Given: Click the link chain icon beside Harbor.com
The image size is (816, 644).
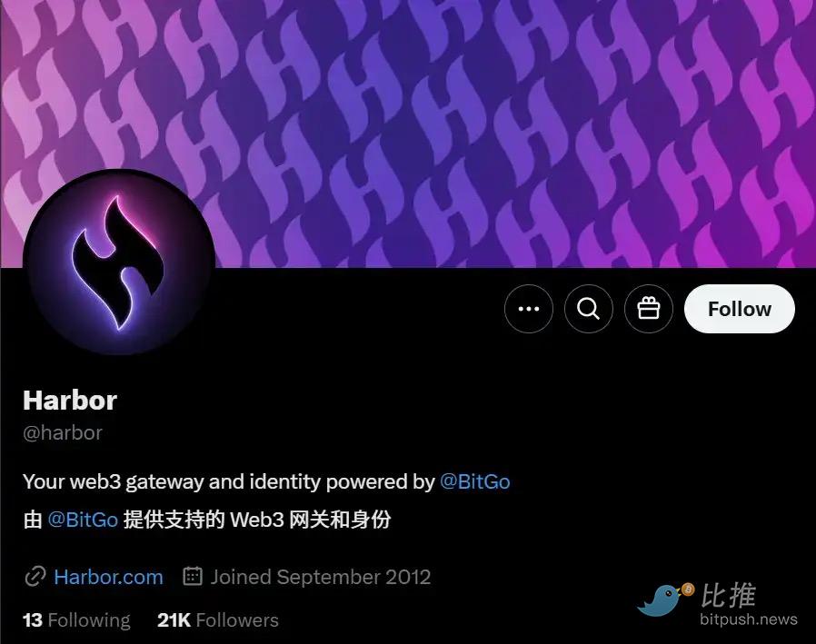Looking at the screenshot, I should (35, 577).
